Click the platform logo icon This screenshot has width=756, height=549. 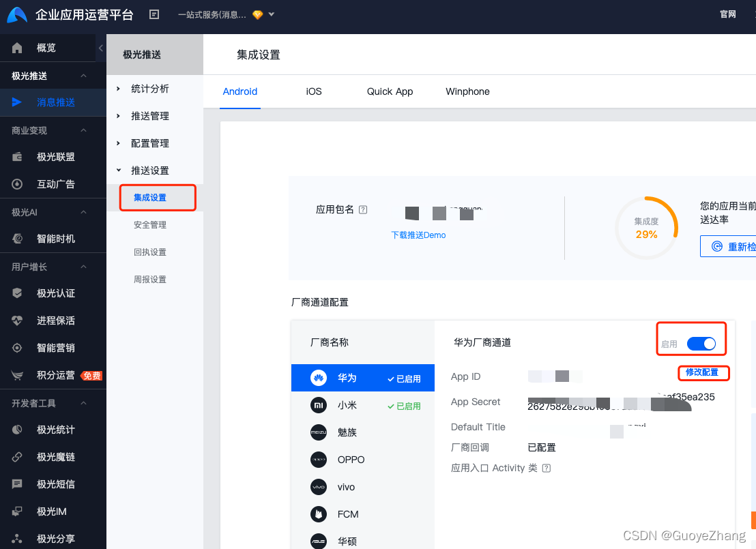(x=17, y=14)
